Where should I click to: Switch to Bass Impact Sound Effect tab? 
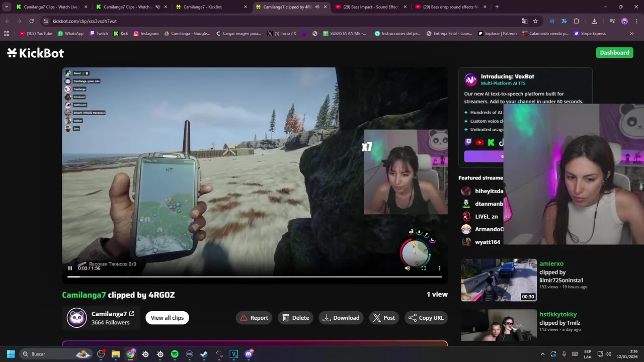[x=371, y=7]
